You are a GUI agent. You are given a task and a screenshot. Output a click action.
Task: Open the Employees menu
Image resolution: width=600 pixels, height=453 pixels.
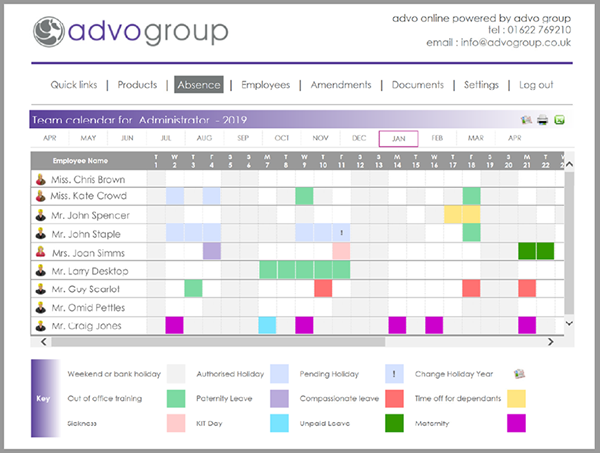pos(265,85)
